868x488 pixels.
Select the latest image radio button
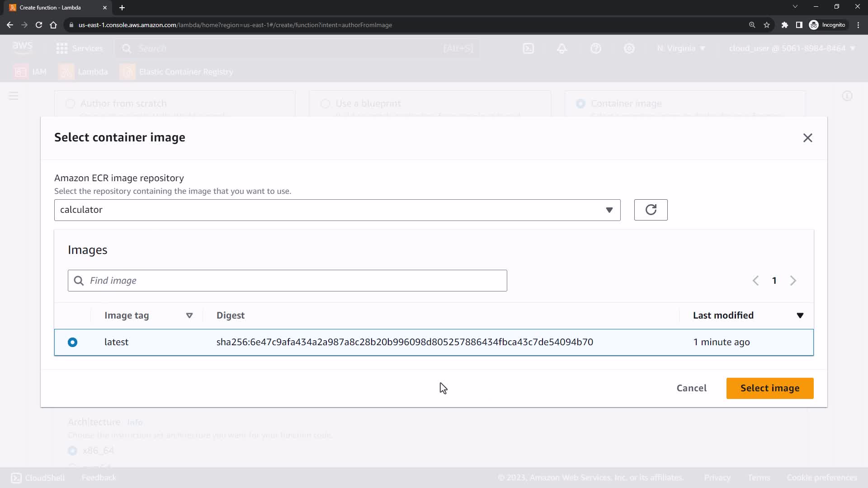[x=72, y=342]
